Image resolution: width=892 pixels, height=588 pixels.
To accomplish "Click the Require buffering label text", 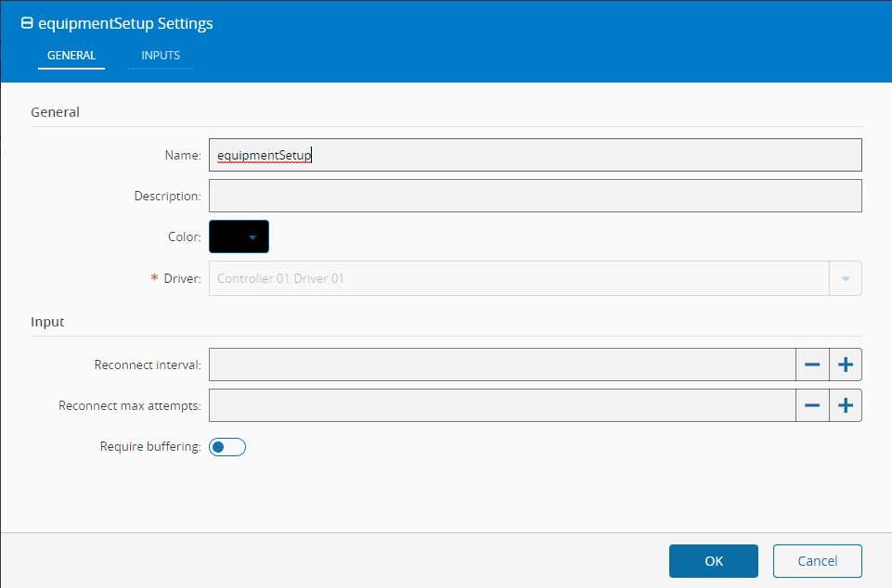I will pyautogui.click(x=149, y=447).
